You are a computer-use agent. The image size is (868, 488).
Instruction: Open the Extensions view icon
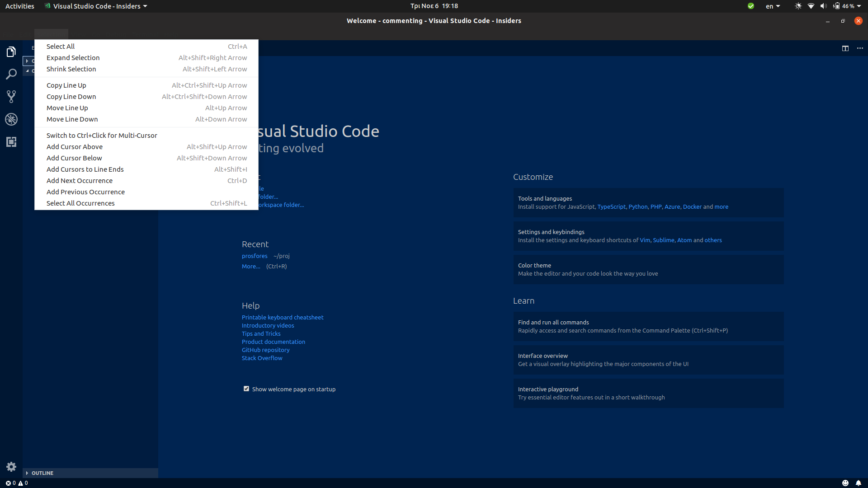click(x=11, y=142)
